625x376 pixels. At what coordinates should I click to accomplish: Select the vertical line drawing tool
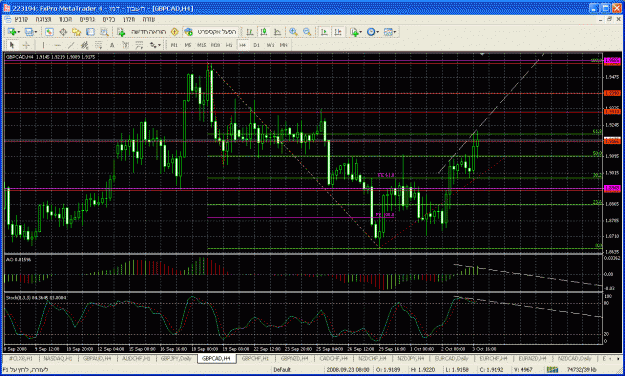[x=43, y=45]
